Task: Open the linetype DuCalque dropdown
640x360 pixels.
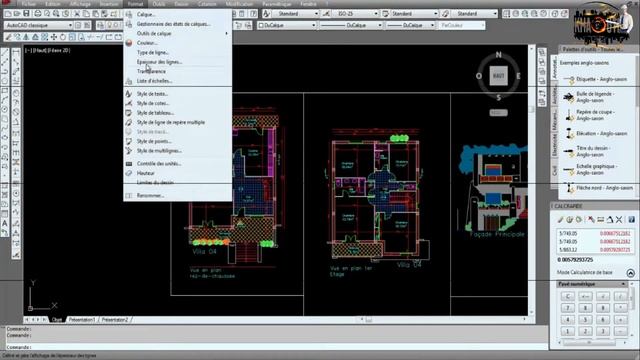Action: pos(351,25)
